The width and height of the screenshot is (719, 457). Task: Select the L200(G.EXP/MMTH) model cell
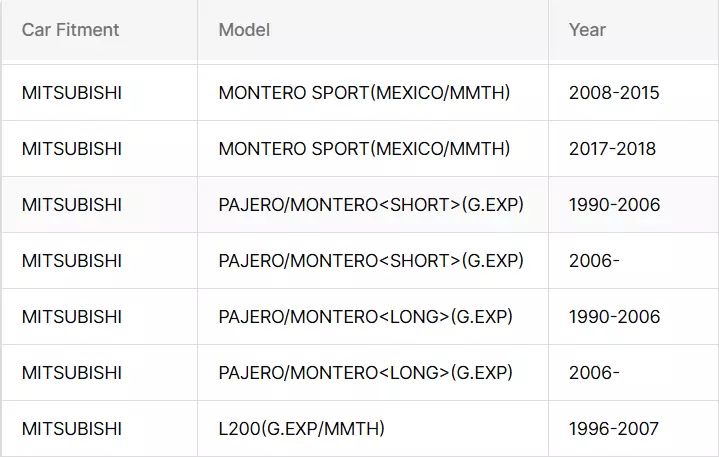click(x=301, y=429)
